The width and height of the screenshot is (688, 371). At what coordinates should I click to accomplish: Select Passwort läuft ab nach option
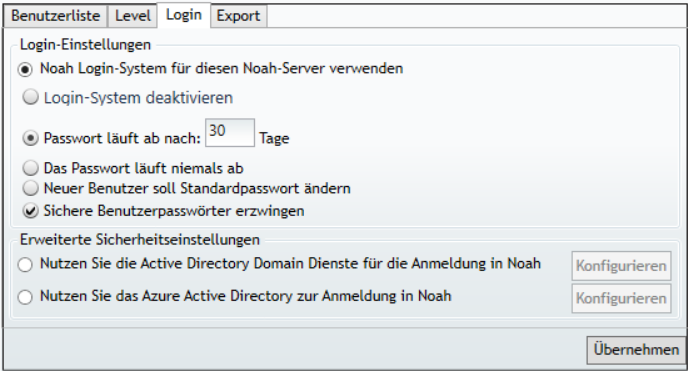30,138
